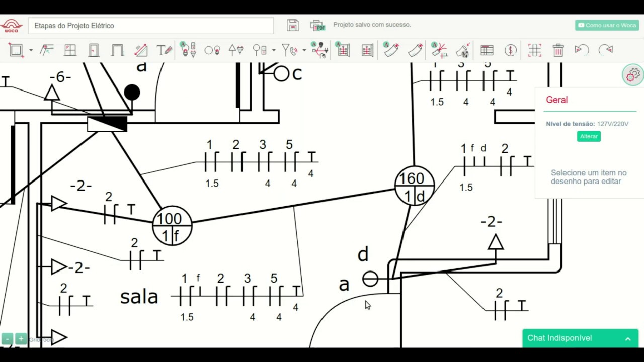Click automatic conduit routing tool
The width and height of the screenshot is (644, 362).
point(391,50)
